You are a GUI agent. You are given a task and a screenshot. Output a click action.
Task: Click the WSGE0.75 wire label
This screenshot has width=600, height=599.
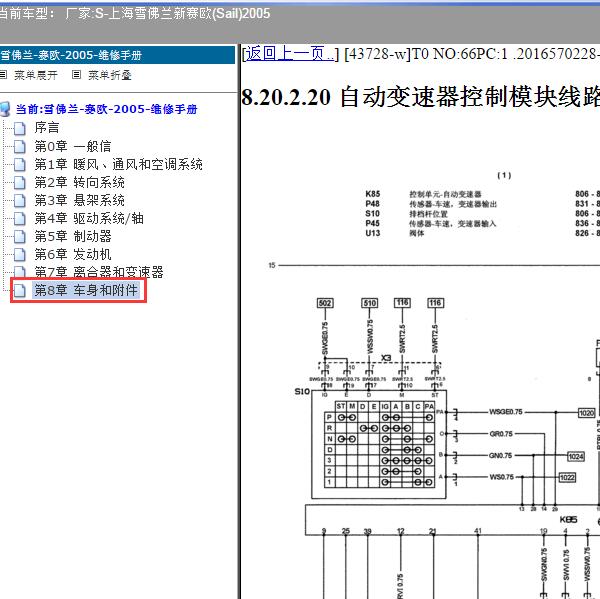[505, 412]
